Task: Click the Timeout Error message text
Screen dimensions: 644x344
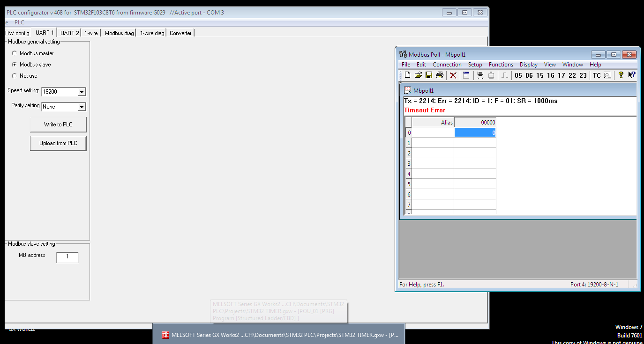Action: (425, 110)
